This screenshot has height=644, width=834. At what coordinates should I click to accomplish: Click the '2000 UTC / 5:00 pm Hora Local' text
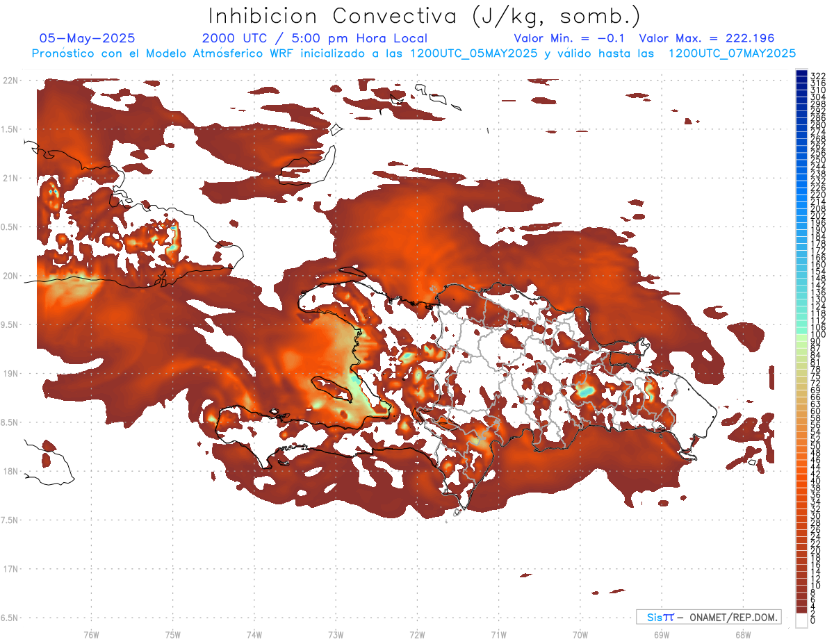pyautogui.click(x=315, y=38)
